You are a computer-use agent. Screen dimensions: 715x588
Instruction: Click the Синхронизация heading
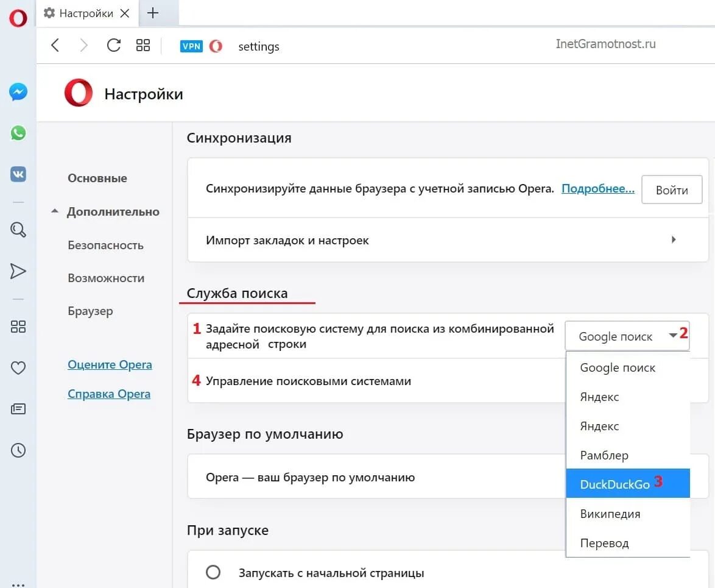click(239, 138)
